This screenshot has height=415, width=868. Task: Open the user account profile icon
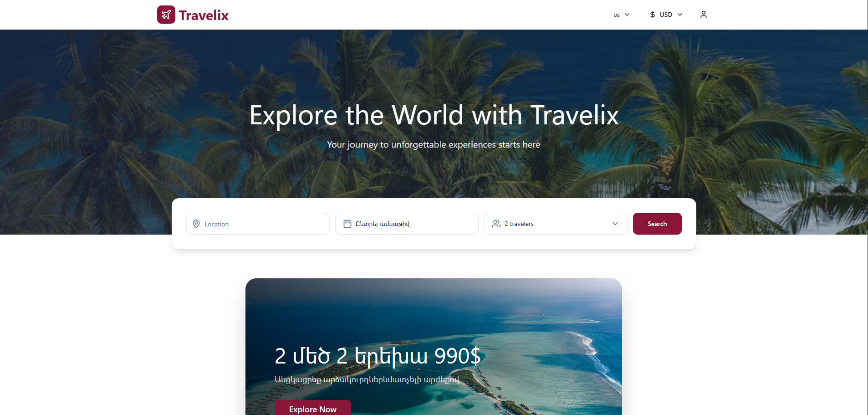pyautogui.click(x=704, y=15)
